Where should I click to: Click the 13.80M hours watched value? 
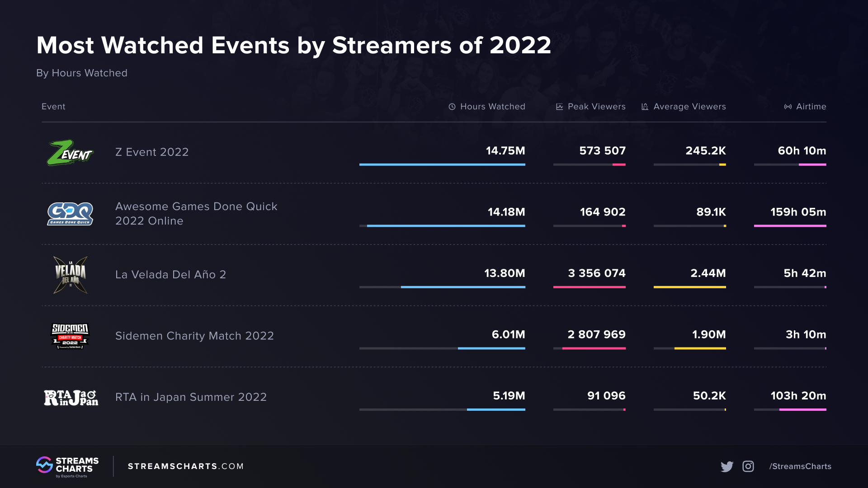coord(505,273)
